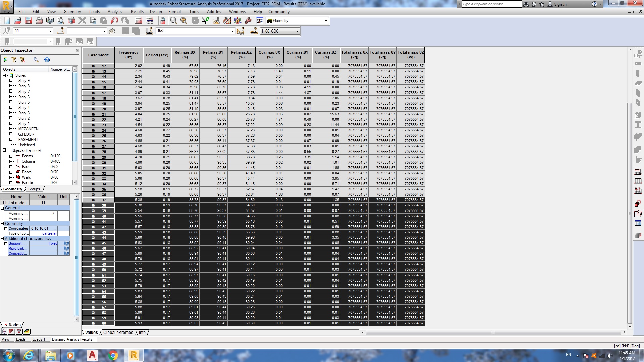Open the Display attributes icon near Geometry selector
The image size is (644, 362).
click(259, 20)
